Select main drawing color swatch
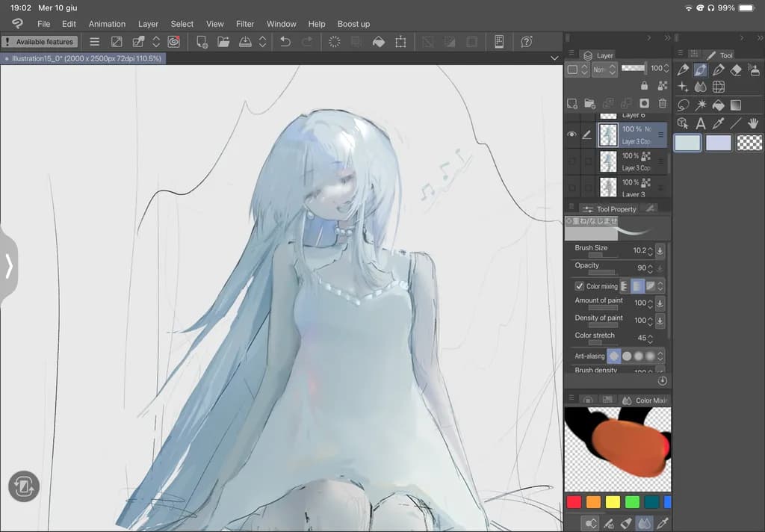The height and width of the screenshot is (532, 765). (687, 143)
